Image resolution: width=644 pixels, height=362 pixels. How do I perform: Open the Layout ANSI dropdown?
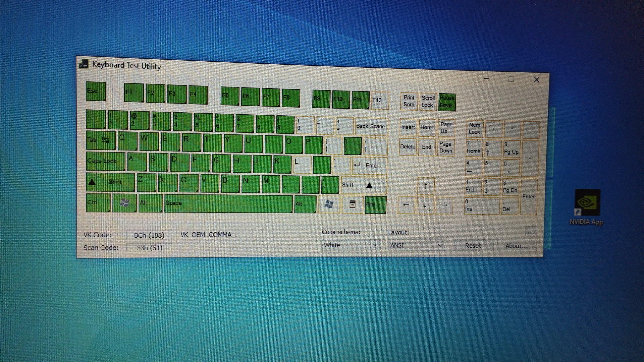click(x=417, y=245)
